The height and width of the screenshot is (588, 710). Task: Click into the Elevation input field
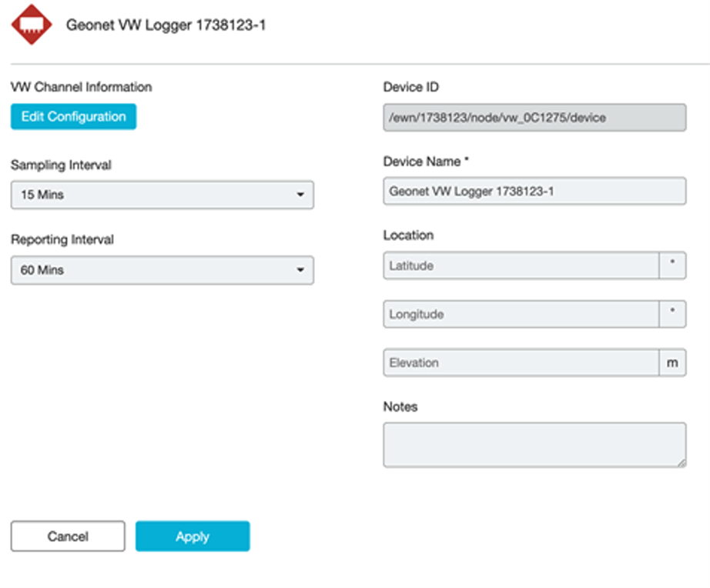click(x=521, y=362)
